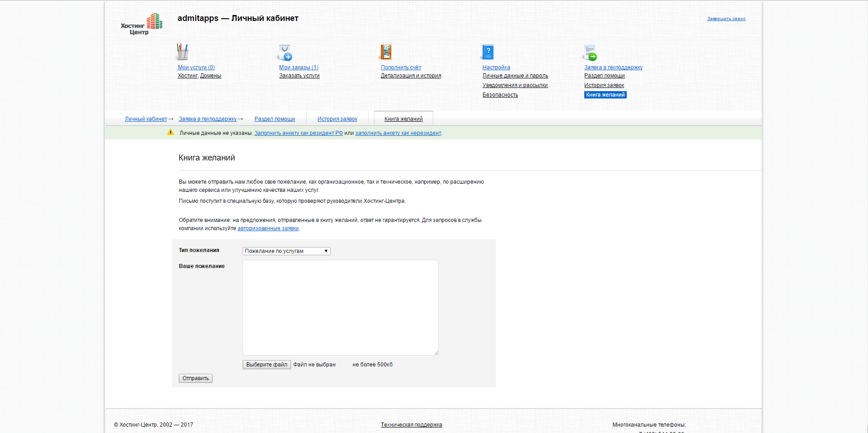Viewport: 868px width, 433px height.
Task: Select the Книга желаний tab
Action: pyautogui.click(x=403, y=119)
